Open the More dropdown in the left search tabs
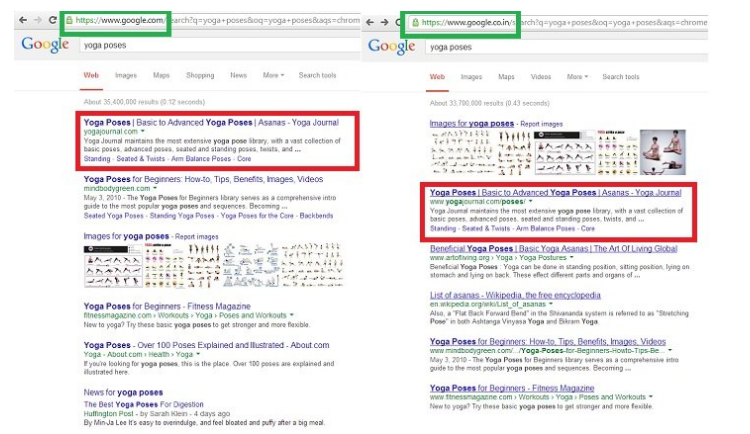The height and width of the screenshot is (434, 750). [273, 75]
